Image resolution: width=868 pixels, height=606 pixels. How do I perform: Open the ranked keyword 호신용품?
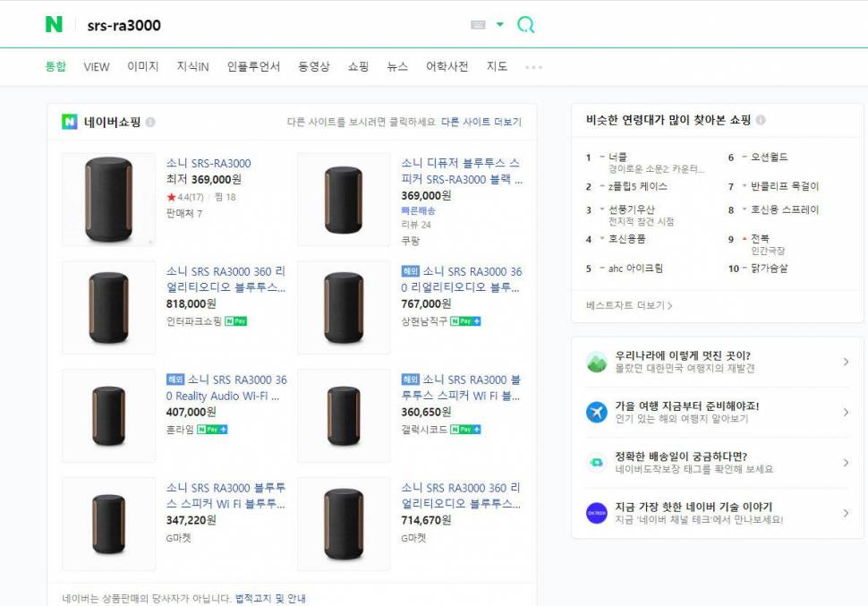626,239
